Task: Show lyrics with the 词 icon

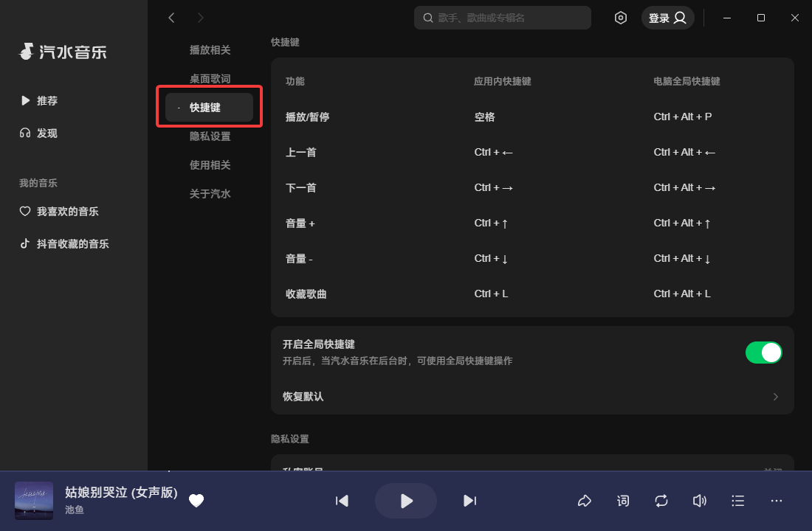Action: coord(623,501)
